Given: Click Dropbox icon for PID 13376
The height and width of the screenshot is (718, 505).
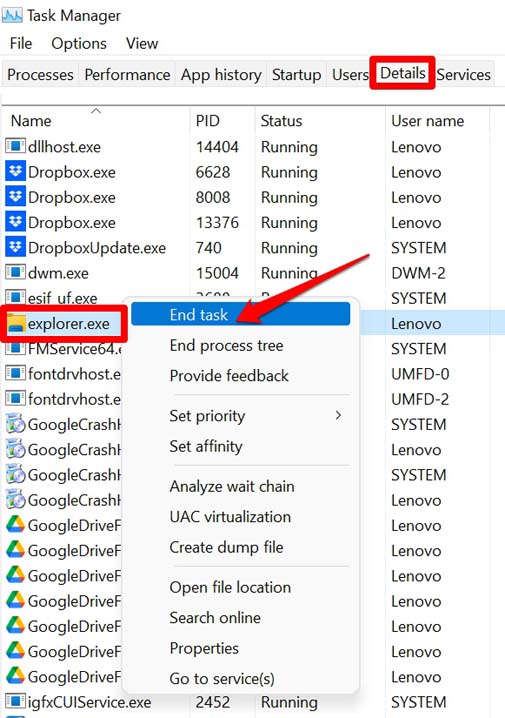Looking at the screenshot, I should point(15,222).
